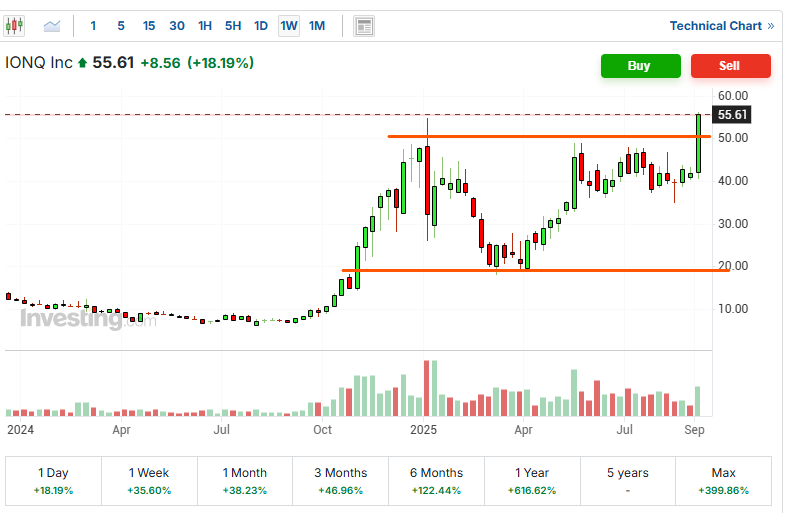Open the Technical Chart link
Viewport: 795px width, 513px height.
pyautogui.click(x=721, y=26)
